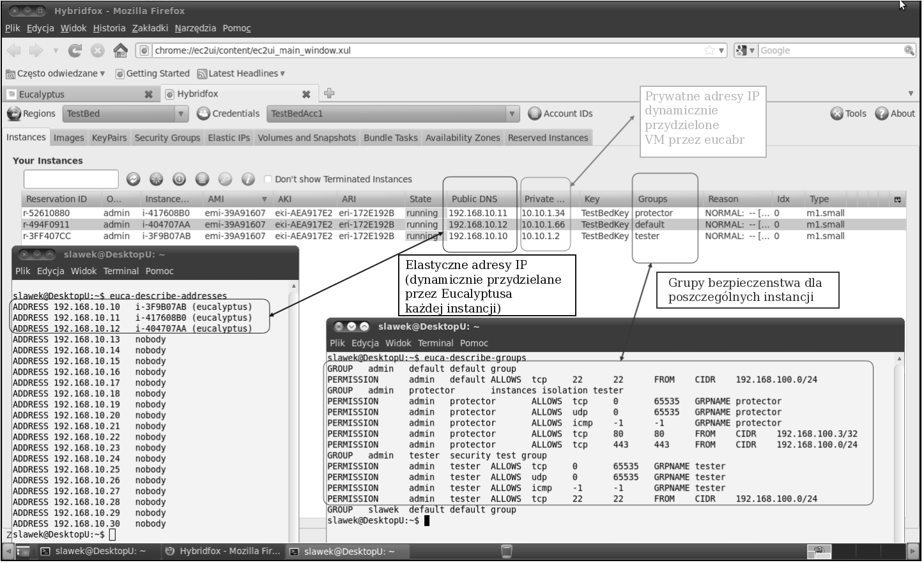Switch to the Availability Zones tab
This screenshot has height=563, width=924.
click(463, 137)
